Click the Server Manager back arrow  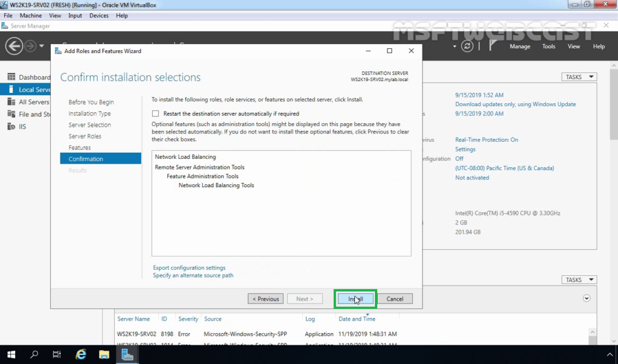click(x=14, y=46)
